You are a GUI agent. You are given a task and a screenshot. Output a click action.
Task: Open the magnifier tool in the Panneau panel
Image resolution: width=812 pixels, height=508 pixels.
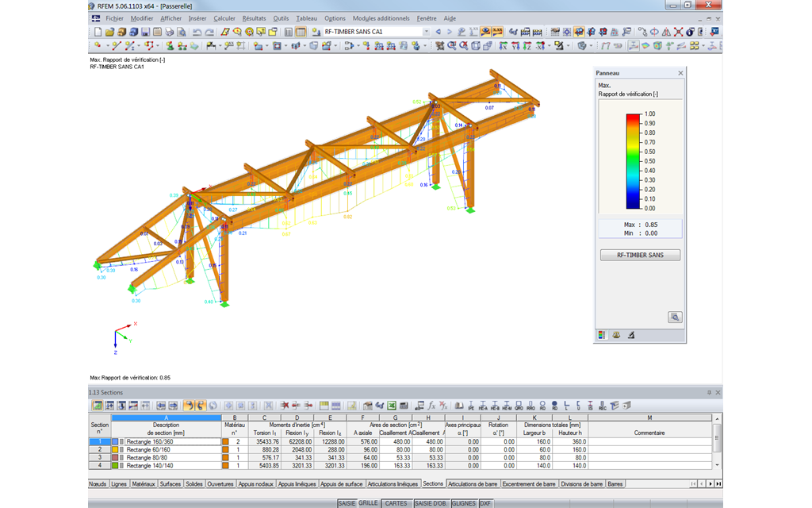click(674, 315)
